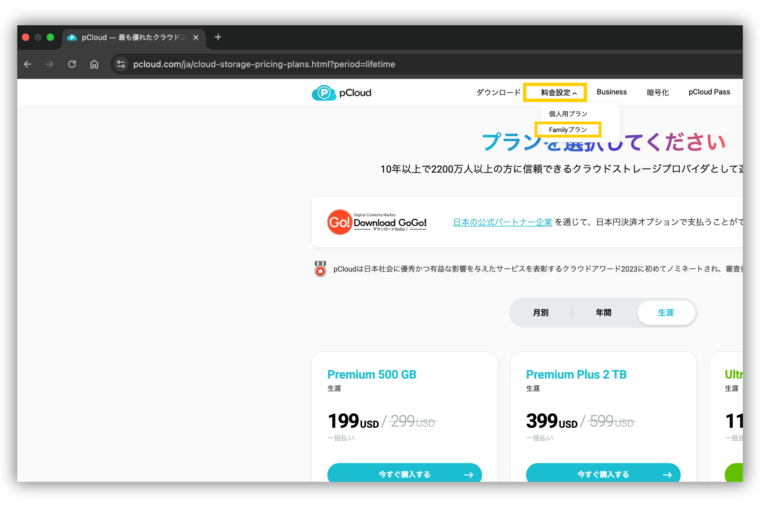
Task: Choose Familyプラン from dropdown
Action: coord(568,130)
